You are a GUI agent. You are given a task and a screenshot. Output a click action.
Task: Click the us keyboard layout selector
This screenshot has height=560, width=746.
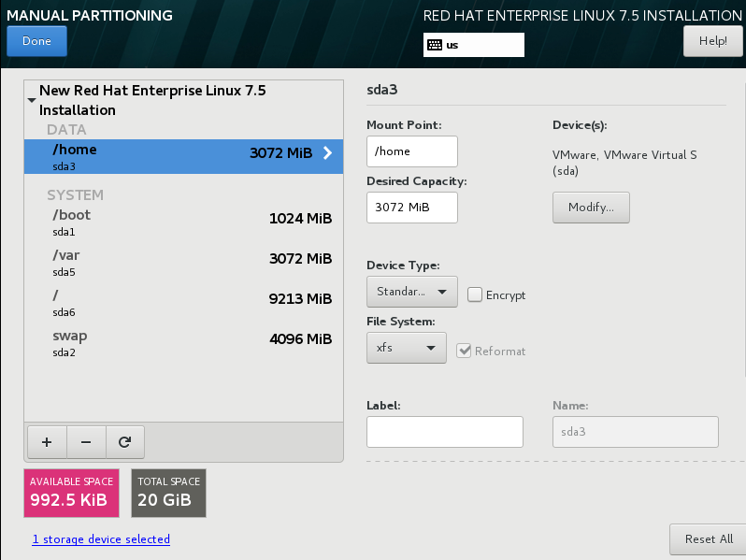[474, 45]
